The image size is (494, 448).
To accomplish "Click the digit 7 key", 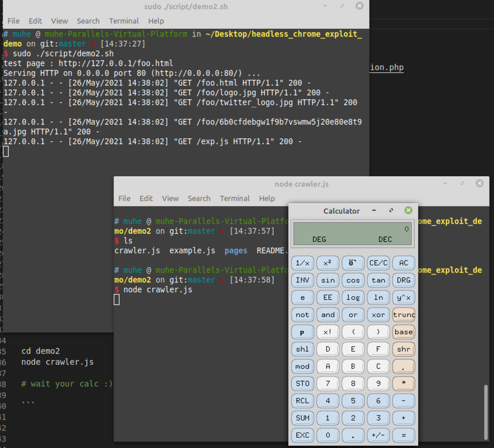I will (x=328, y=384).
